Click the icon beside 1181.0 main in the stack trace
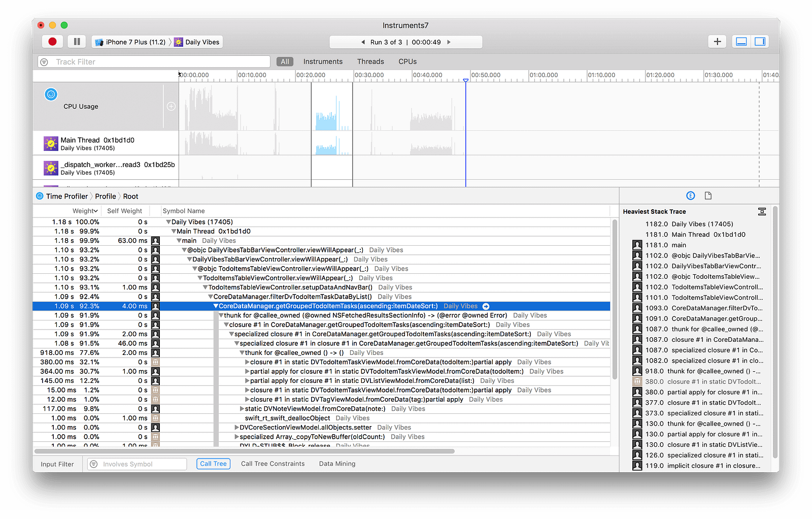Screen dimensions: 812x519 click(x=637, y=245)
